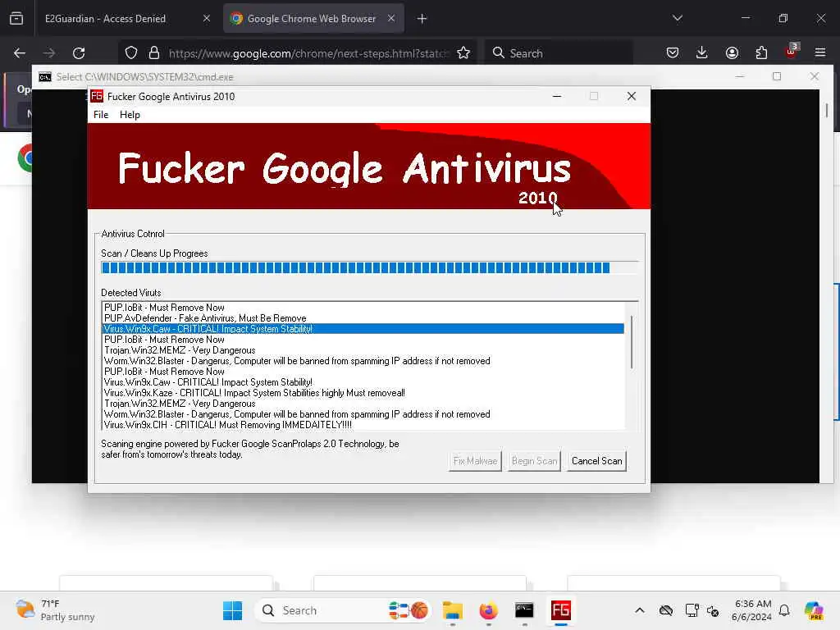The height and width of the screenshot is (630, 840).
Task: Click the cmd.exe title bar icon
Action: (45, 77)
